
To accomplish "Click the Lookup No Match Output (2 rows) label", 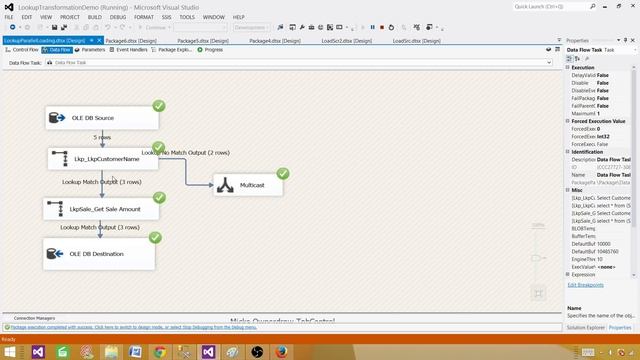I will pos(186,153).
